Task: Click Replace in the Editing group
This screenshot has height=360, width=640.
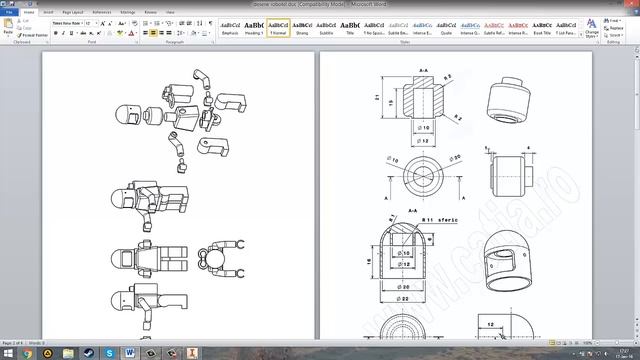Action: tap(613, 28)
